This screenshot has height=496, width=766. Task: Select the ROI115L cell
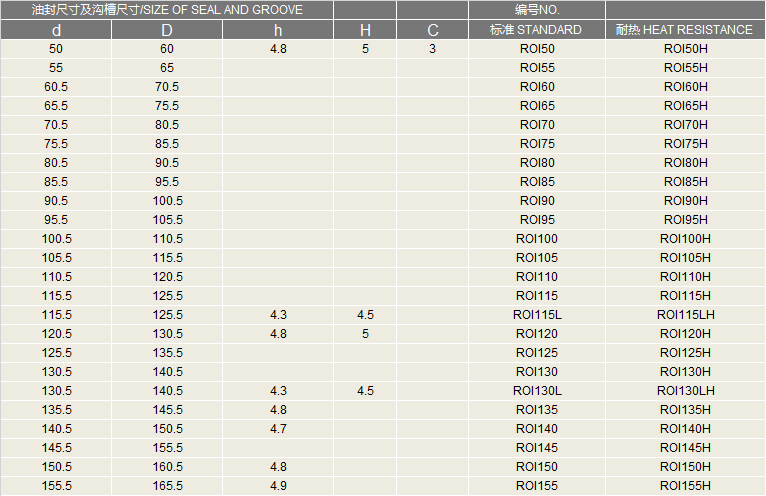pos(537,315)
